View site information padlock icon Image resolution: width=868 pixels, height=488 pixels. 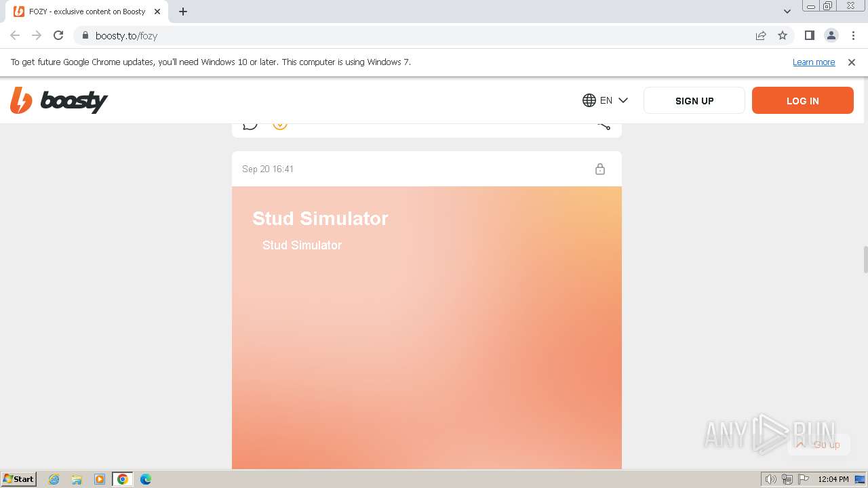(85, 35)
